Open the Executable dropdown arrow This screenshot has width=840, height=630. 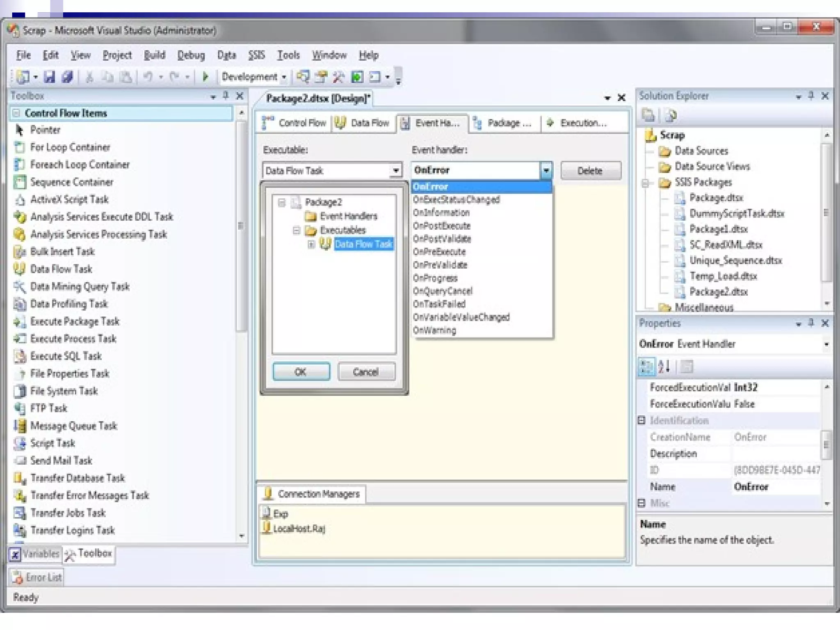[395, 171]
